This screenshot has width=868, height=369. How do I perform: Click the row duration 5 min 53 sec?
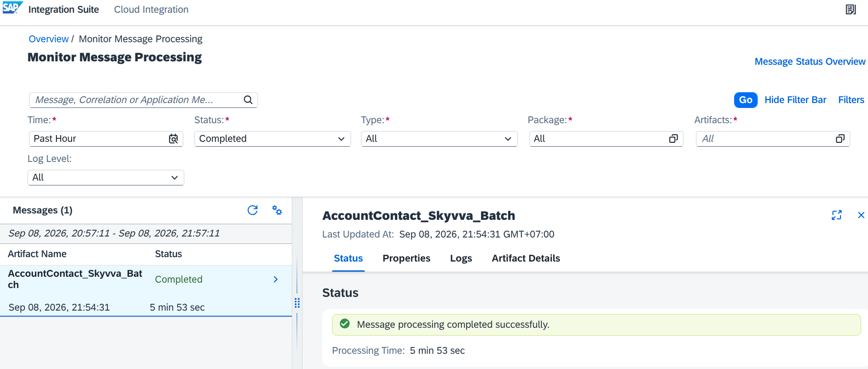(x=177, y=307)
